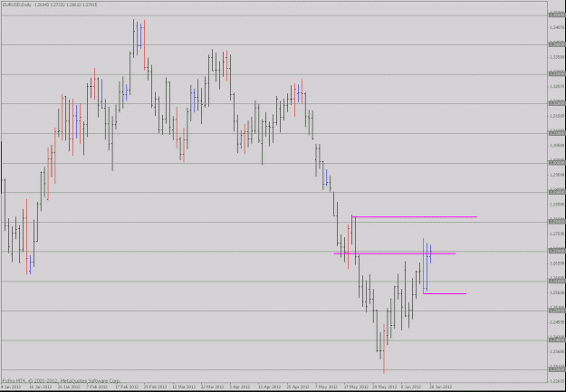Viewport: 566px width, 392px height.
Task: Click the '12 Mar 2012' date label
Action: (x=184, y=387)
